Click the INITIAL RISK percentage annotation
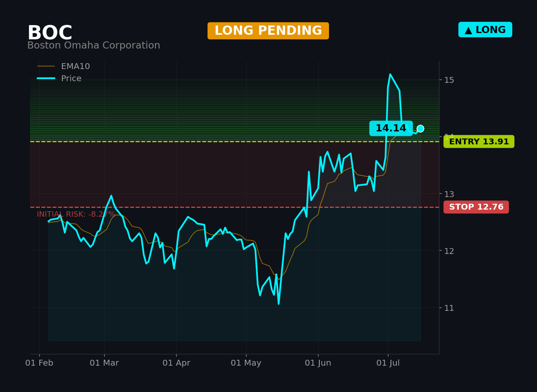The image size is (537, 392). click(76, 214)
